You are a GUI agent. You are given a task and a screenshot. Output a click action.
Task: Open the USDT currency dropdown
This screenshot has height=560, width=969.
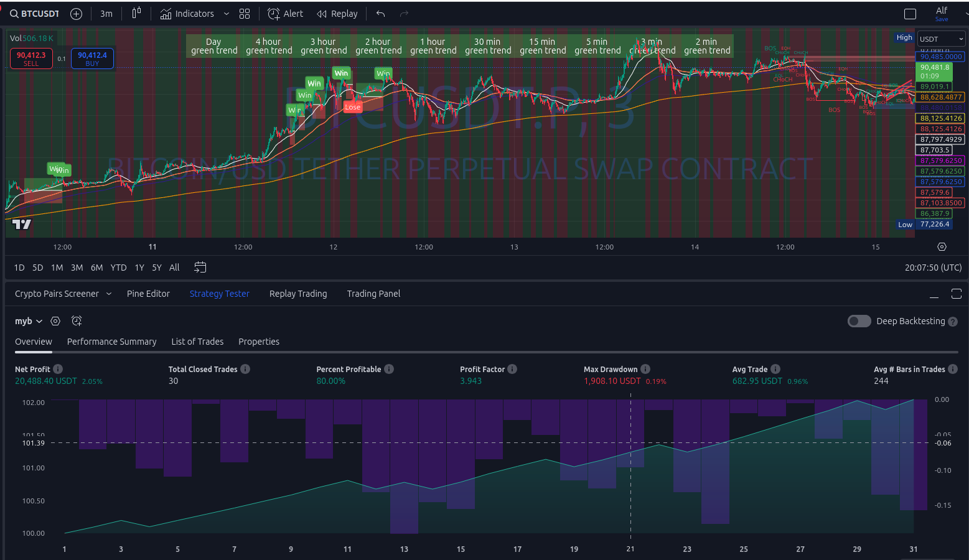click(941, 39)
